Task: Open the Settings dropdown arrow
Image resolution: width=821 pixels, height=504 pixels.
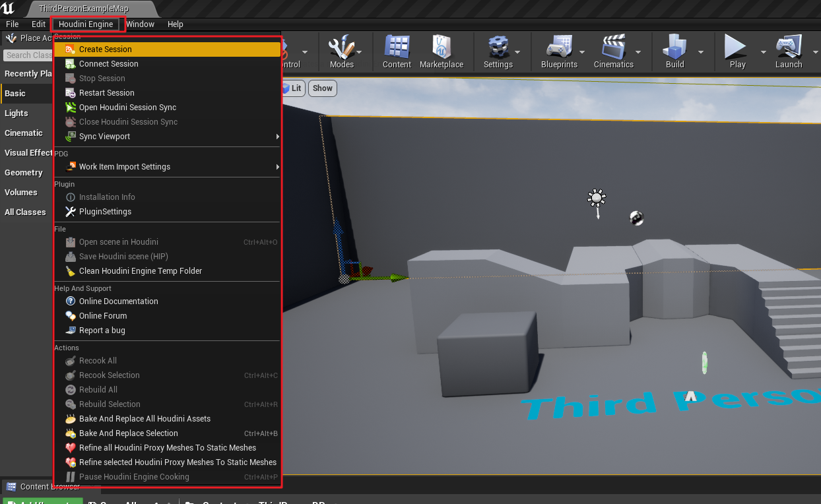Action: (x=517, y=51)
